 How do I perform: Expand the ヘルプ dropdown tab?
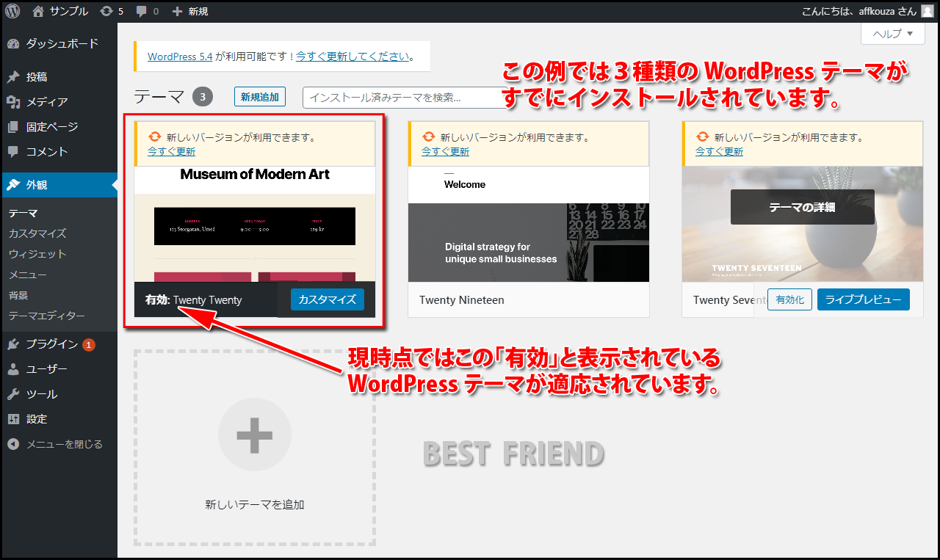pos(892,34)
